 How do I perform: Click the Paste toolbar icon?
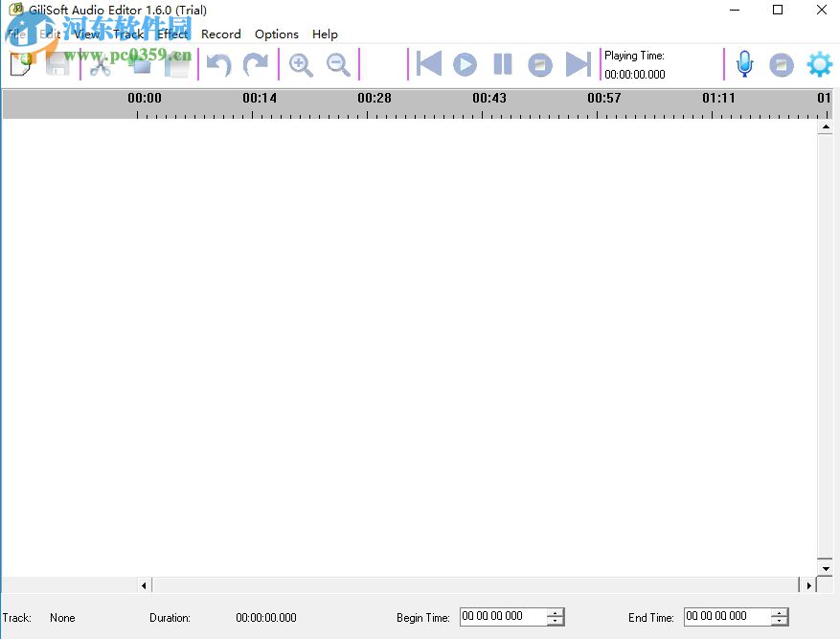(x=177, y=65)
